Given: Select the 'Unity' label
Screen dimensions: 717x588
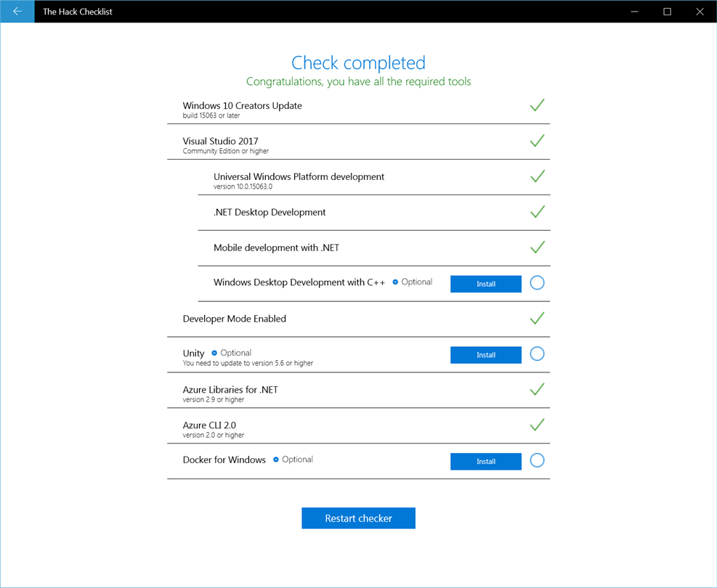Looking at the screenshot, I should [x=193, y=354].
